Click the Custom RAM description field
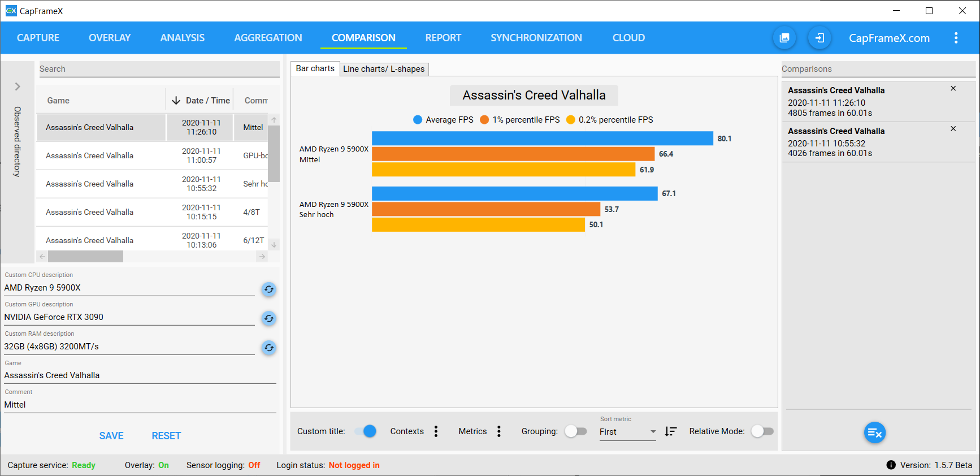 (129, 347)
